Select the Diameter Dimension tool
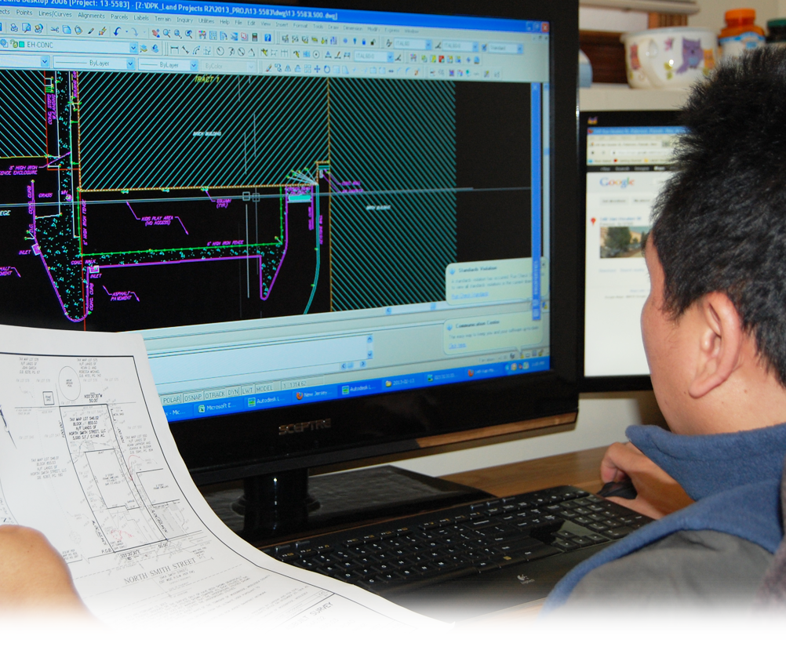Viewport: 786px width, 672px height. click(241, 51)
